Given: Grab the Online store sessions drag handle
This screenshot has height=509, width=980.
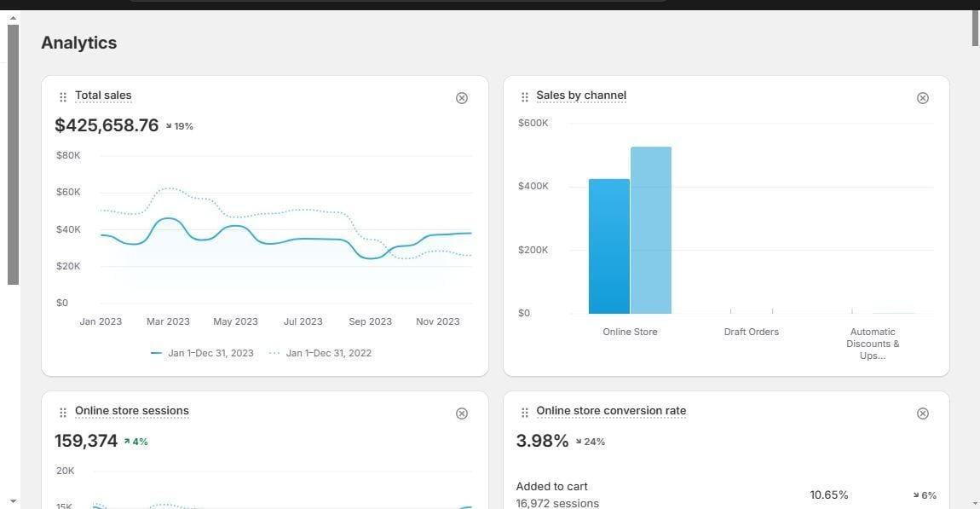Looking at the screenshot, I should (x=62, y=413).
